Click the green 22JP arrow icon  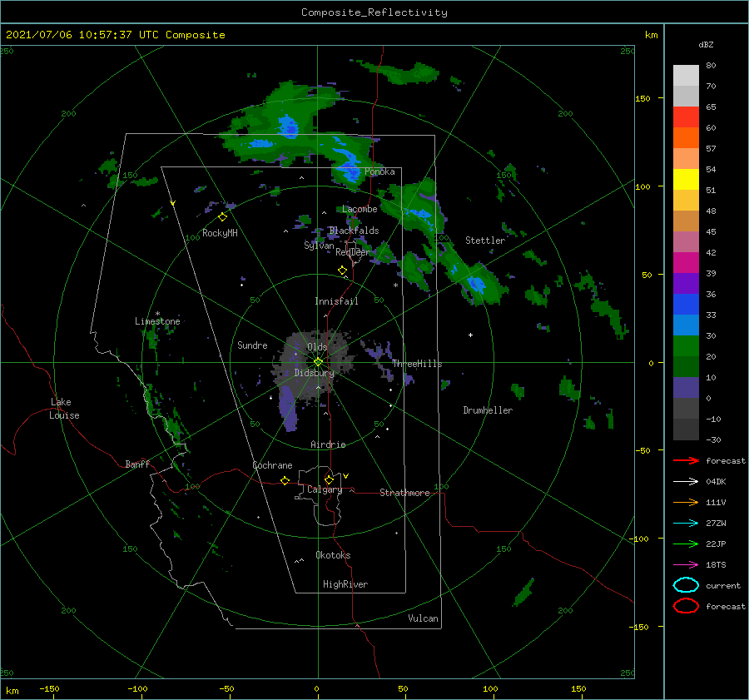point(686,544)
